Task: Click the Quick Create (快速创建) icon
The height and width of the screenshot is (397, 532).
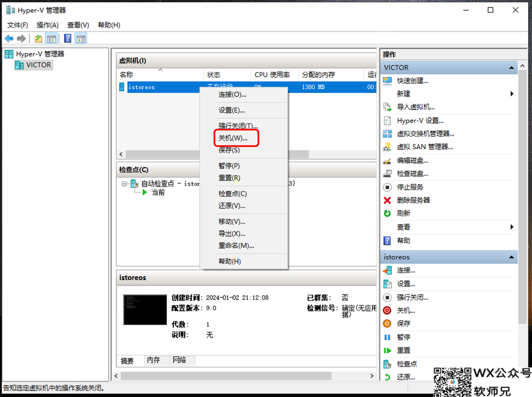Action: [x=388, y=81]
